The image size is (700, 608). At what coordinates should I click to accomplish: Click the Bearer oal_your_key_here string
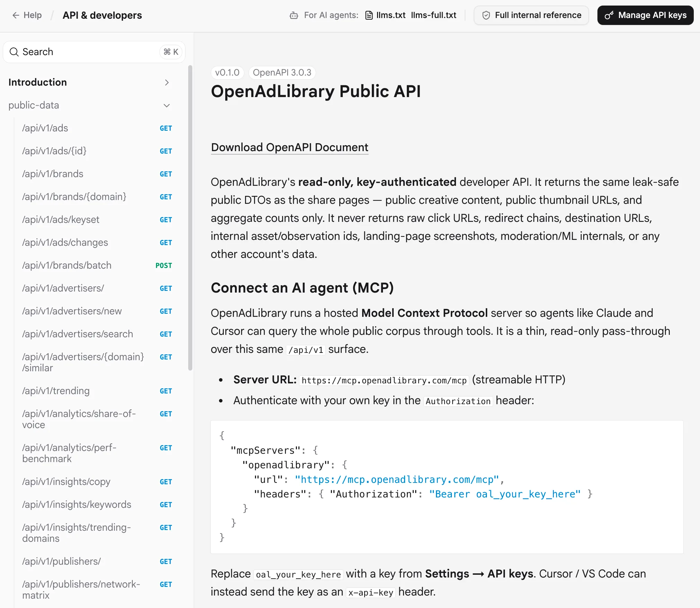(x=505, y=494)
